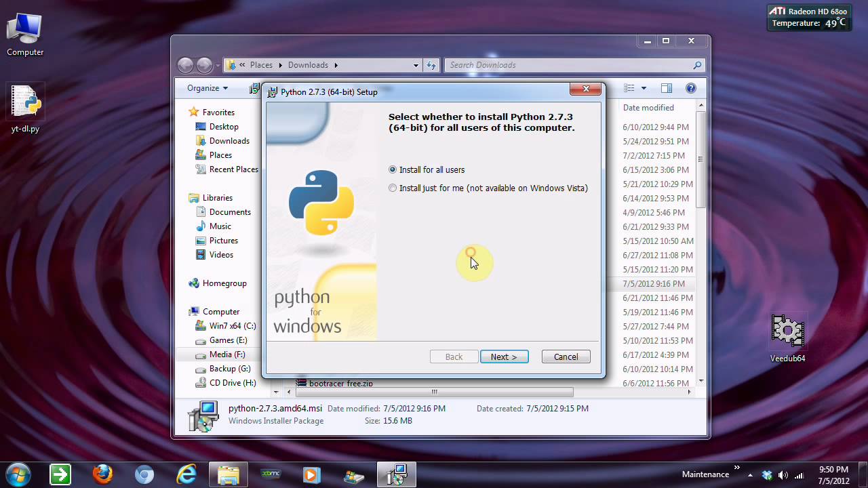Select Install for all users radio button
868x488 pixels.
click(x=393, y=170)
